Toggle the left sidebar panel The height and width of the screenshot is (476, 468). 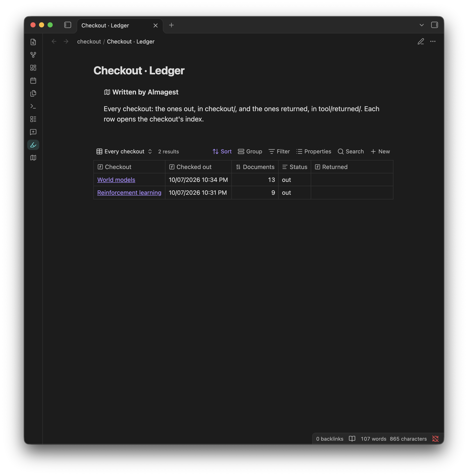[67, 25]
